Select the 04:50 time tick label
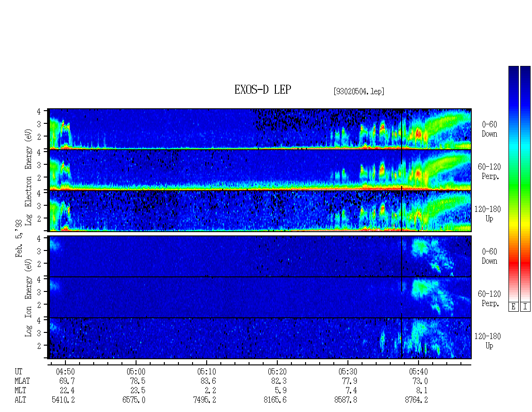532x412 pixels. pyautogui.click(x=65, y=372)
